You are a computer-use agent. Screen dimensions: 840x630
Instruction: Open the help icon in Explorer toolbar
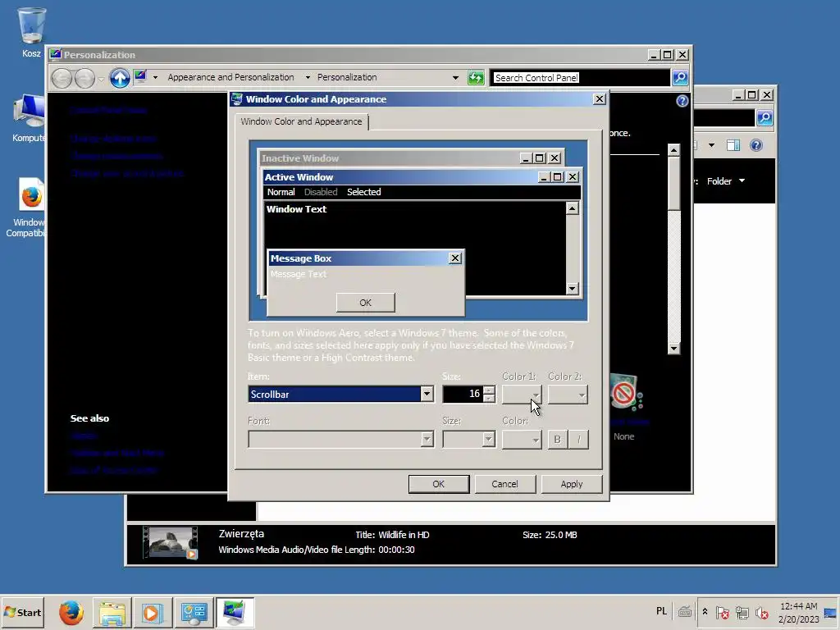756,145
